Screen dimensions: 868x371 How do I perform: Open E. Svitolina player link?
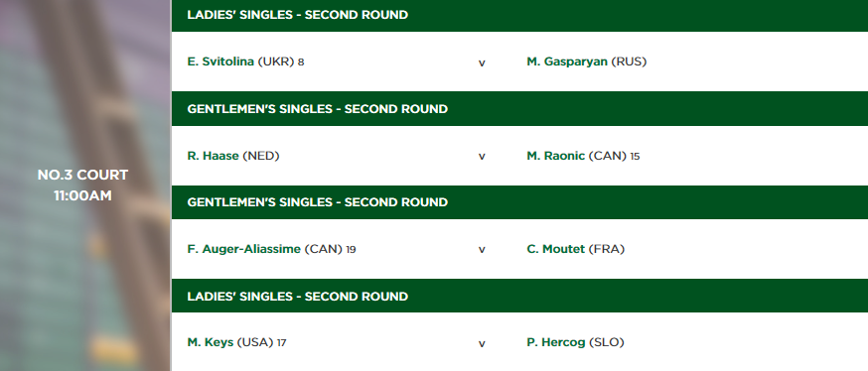point(220,62)
